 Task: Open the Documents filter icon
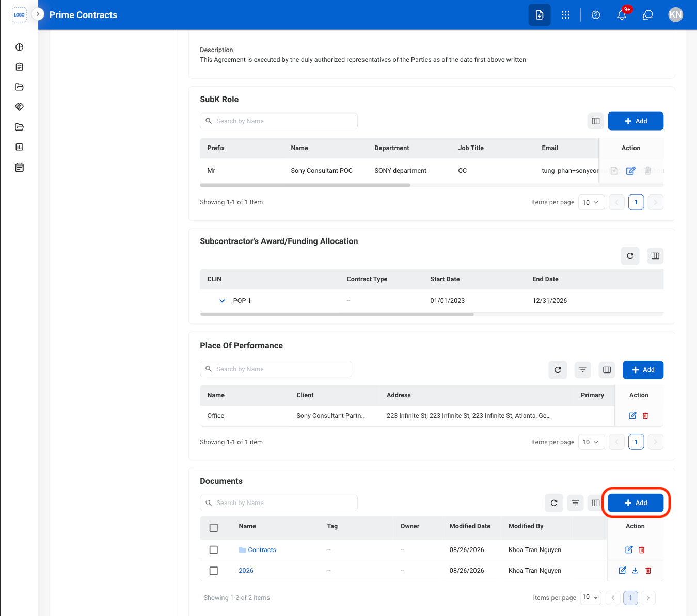point(575,503)
